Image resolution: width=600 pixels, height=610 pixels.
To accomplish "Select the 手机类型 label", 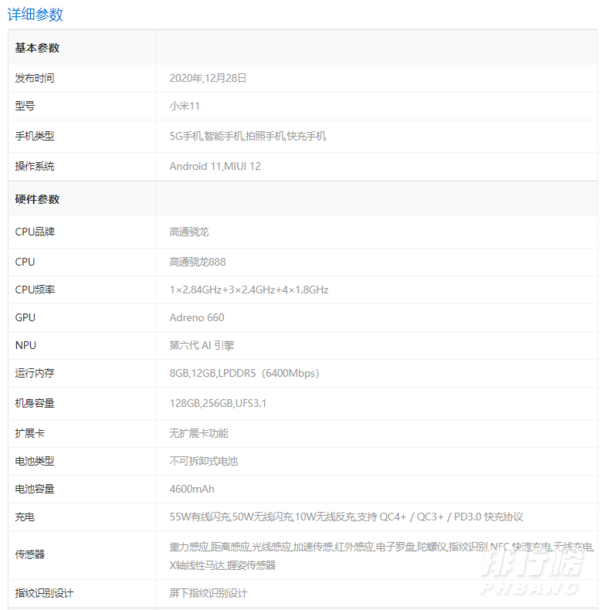I will [x=35, y=136].
